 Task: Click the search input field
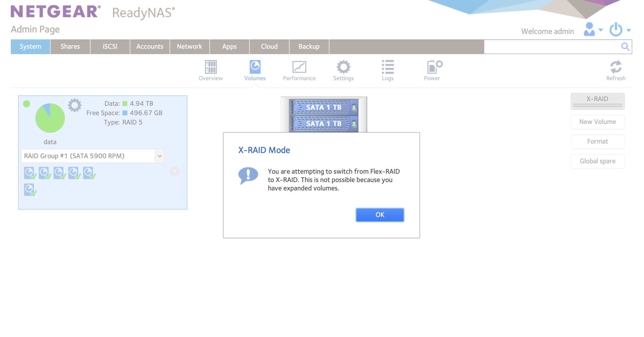[552, 46]
